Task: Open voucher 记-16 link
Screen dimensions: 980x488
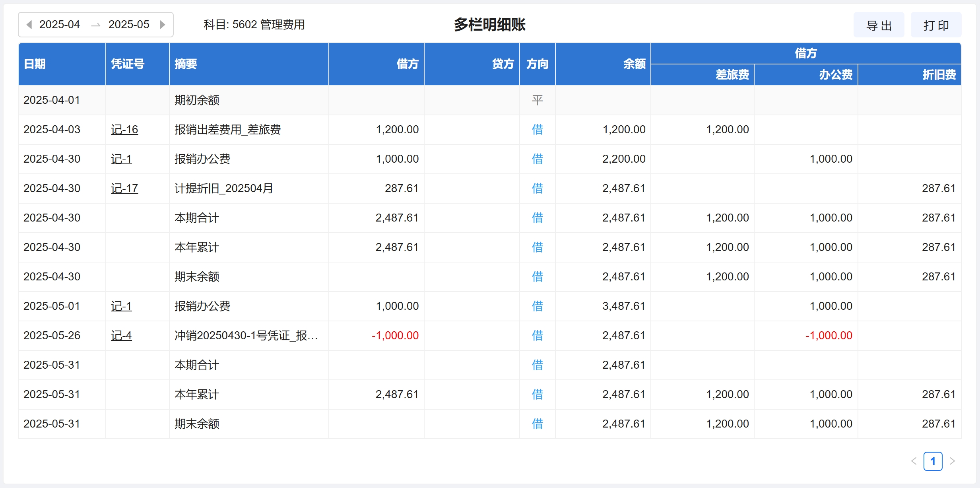Action: [124, 130]
